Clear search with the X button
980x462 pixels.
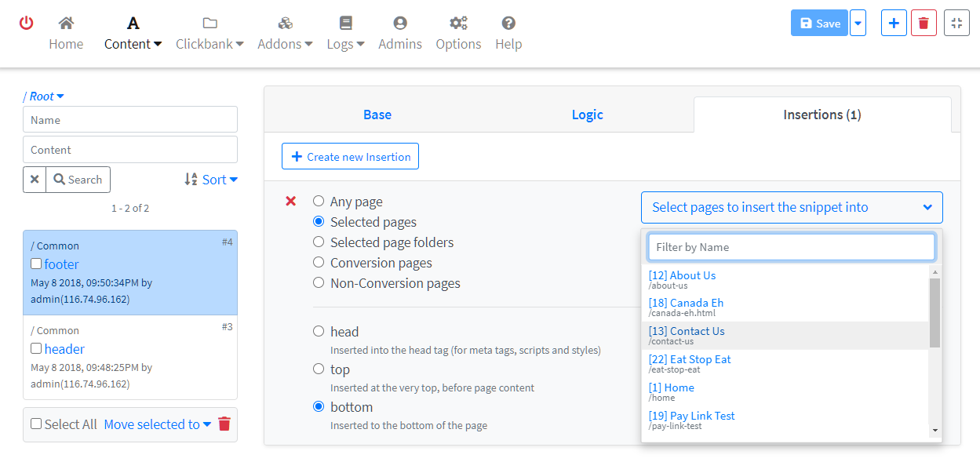click(35, 180)
